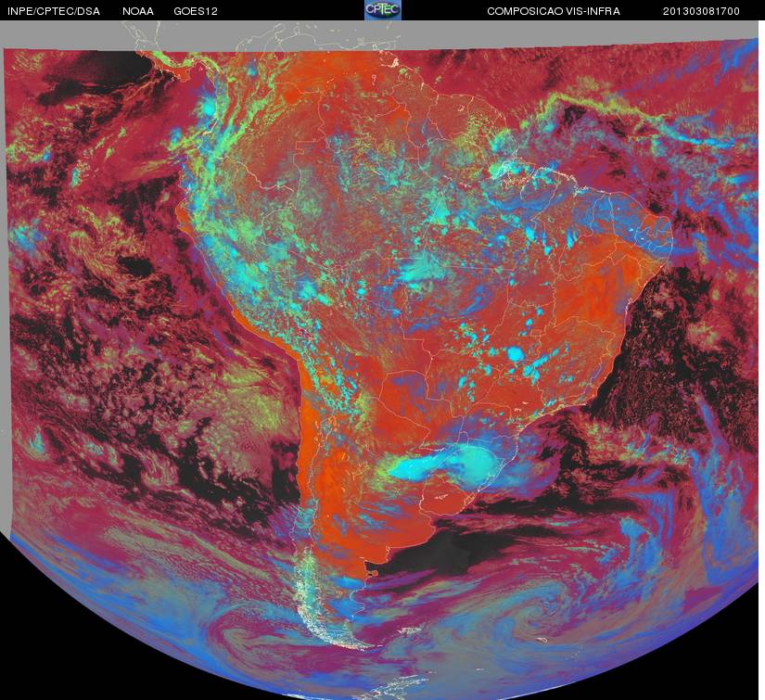Click the CPTEC logo in header
The height and width of the screenshot is (700, 765).
383,10
